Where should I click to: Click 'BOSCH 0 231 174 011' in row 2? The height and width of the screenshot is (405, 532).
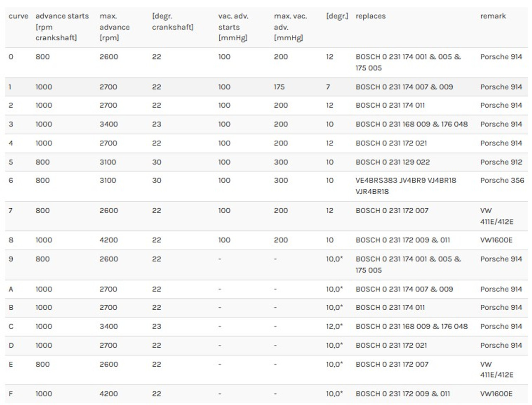390,105
